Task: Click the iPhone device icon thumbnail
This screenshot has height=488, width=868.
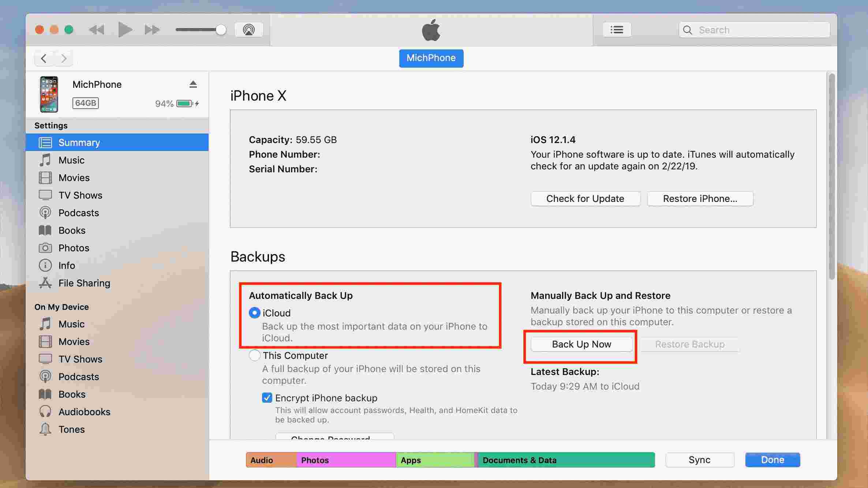Action: click(50, 94)
